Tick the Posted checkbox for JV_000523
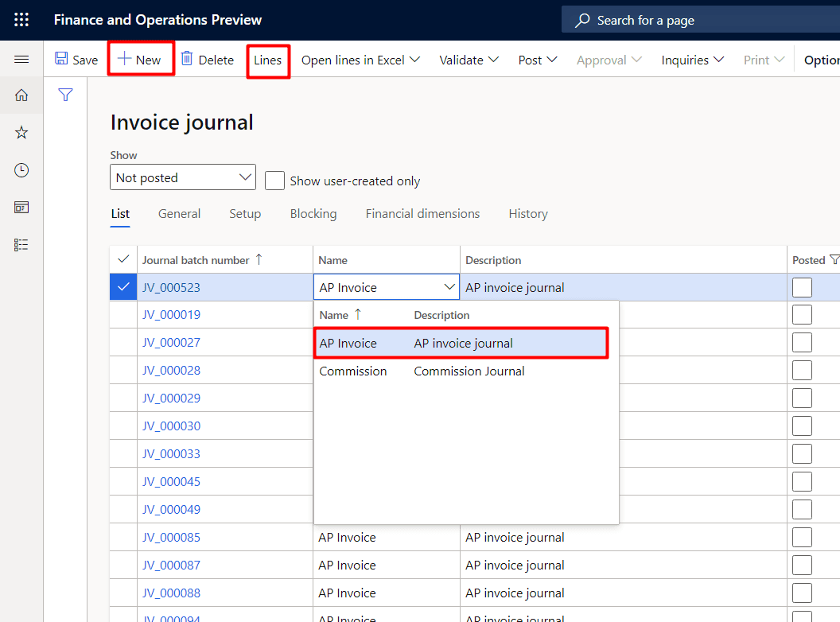The width and height of the screenshot is (840, 622). click(802, 287)
